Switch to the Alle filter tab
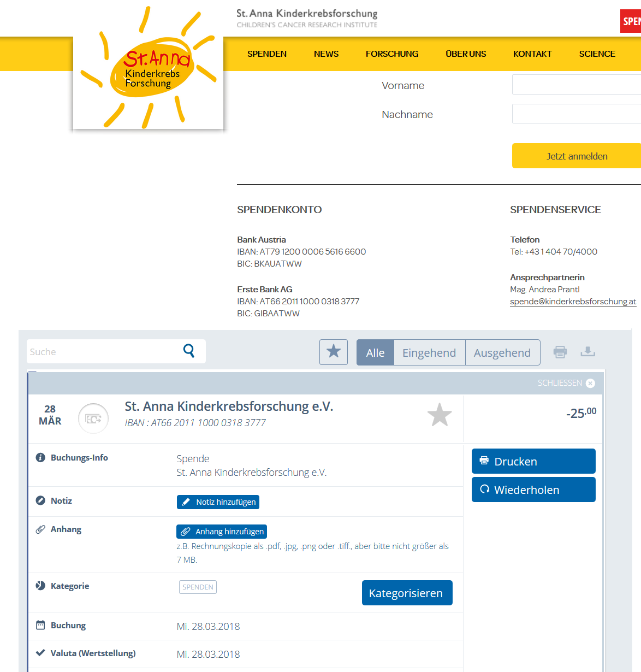The image size is (641, 672). [375, 352]
